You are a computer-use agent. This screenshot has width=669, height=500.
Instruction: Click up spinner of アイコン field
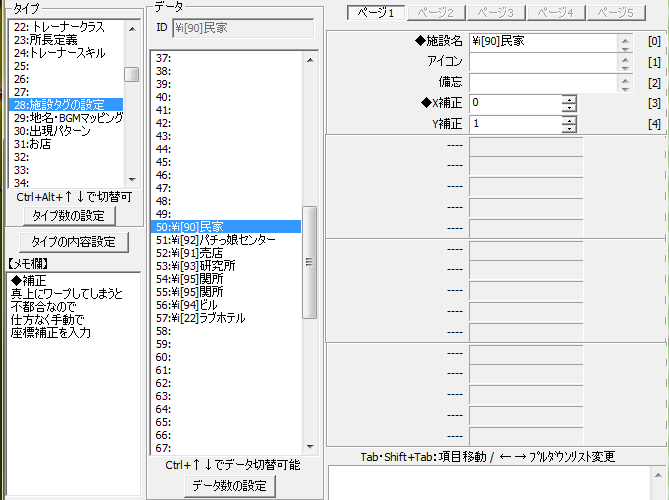click(625, 61)
